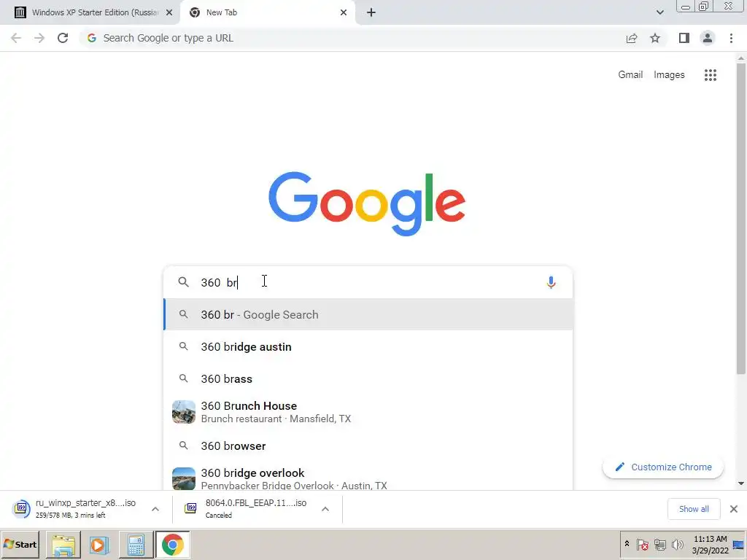This screenshot has height=560, width=747.
Task: Reload the current page
Action: click(x=63, y=38)
